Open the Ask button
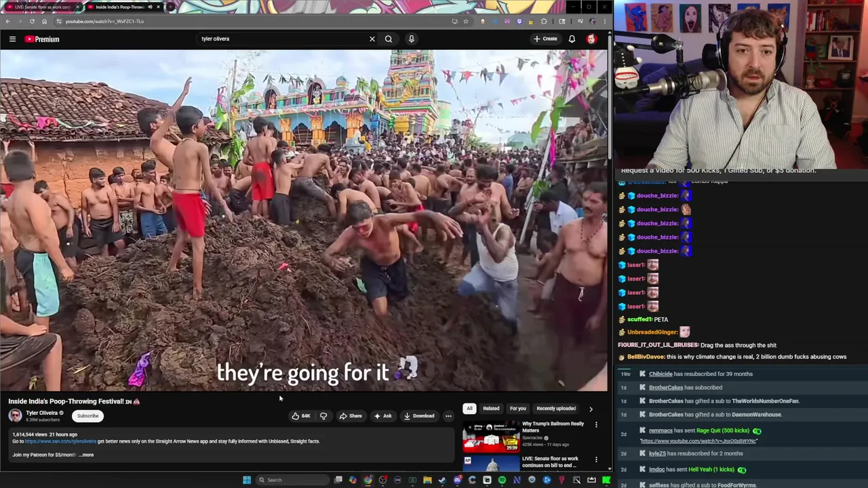Image resolution: width=868 pixels, height=488 pixels. (x=383, y=416)
